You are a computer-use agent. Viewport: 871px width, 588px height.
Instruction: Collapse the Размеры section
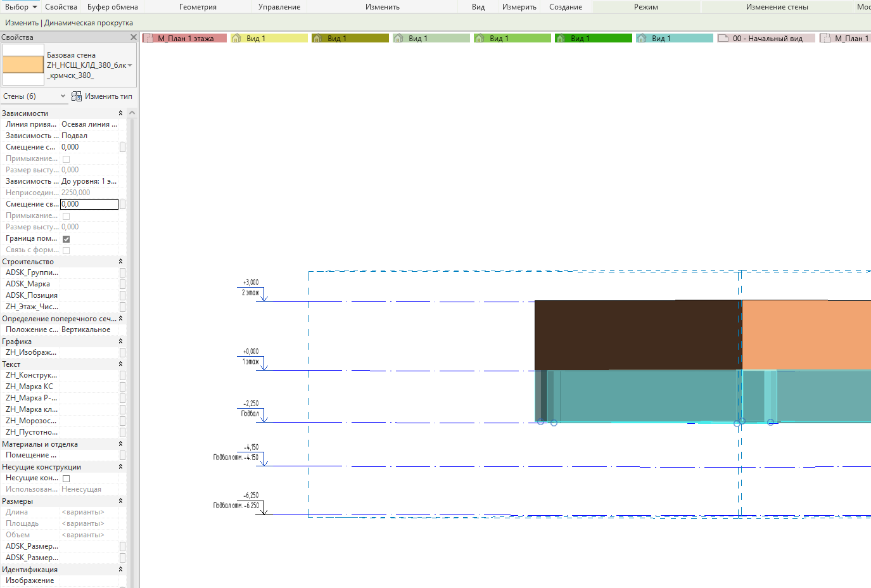click(120, 501)
